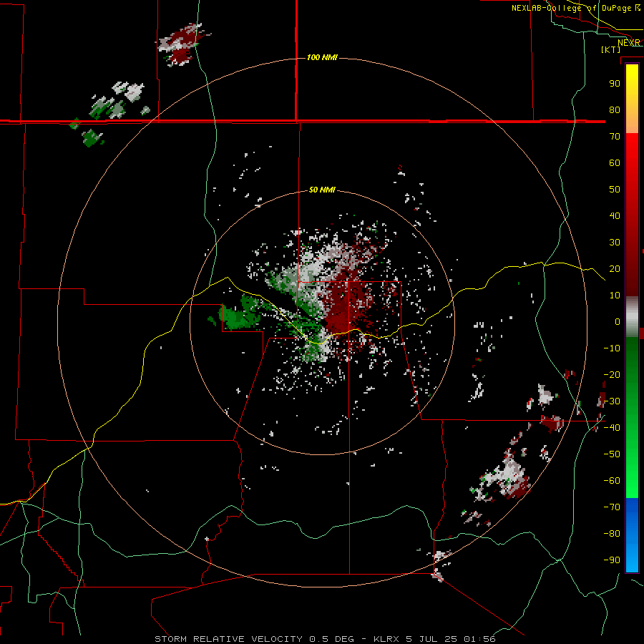Click the STORM RELATIVE VELOCITY caption text
644x644 pixels.
230,639
